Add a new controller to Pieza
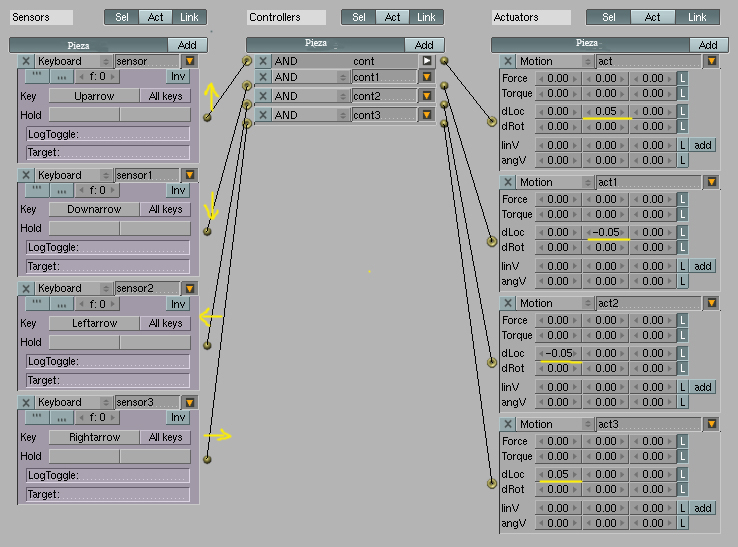 tap(424, 45)
